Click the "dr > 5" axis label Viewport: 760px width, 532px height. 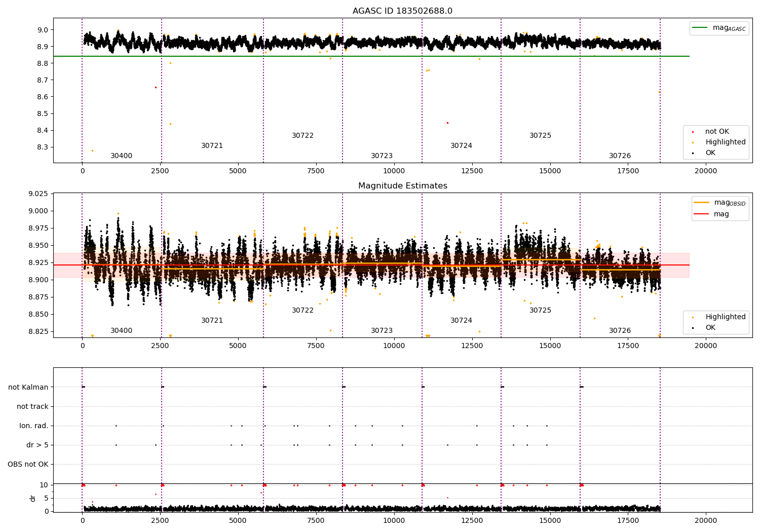coord(37,445)
